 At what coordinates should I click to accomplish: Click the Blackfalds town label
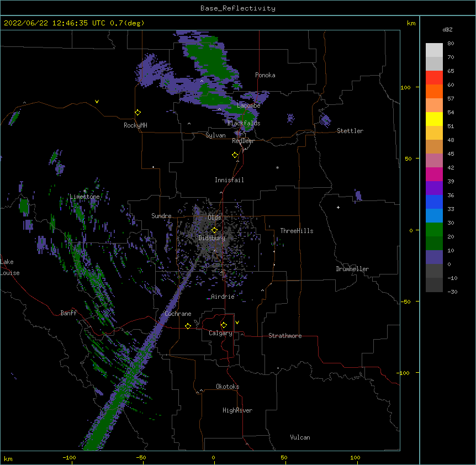[x=244, y=123]
